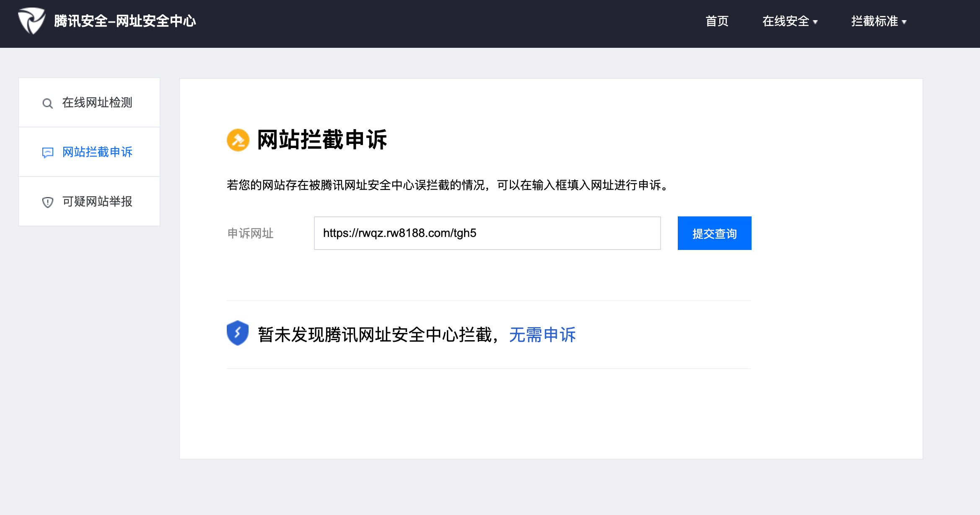Click the 腾讯安全-网址安全中心 header title

125,21
